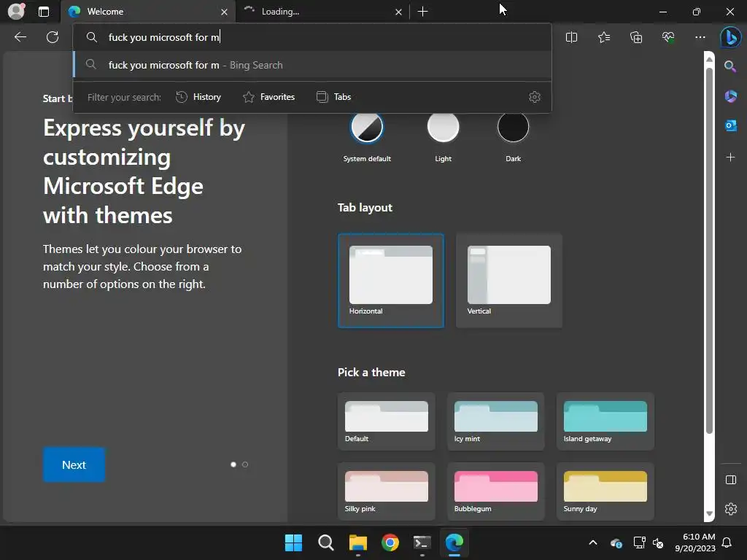The width and height of the screenshot is (747, 560).
Task: Open Settings and more ellipsis menu
Action: coord(700,37)
